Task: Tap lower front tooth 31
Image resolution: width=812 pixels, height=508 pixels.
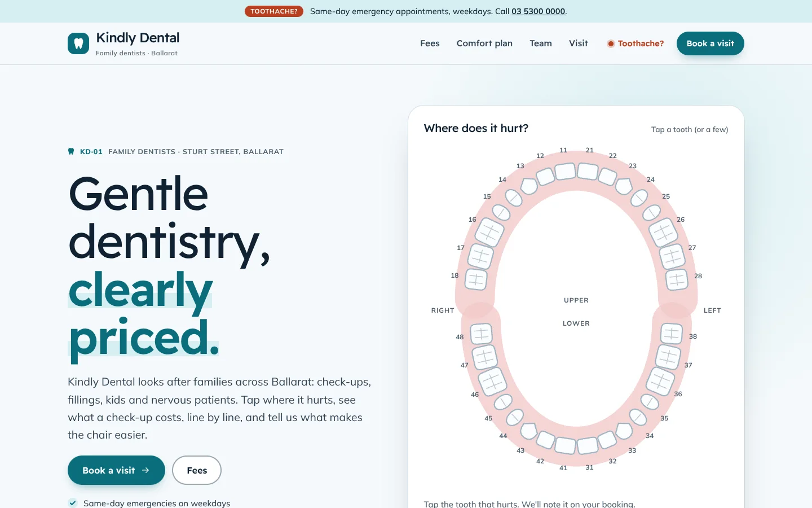Action: 588,445
